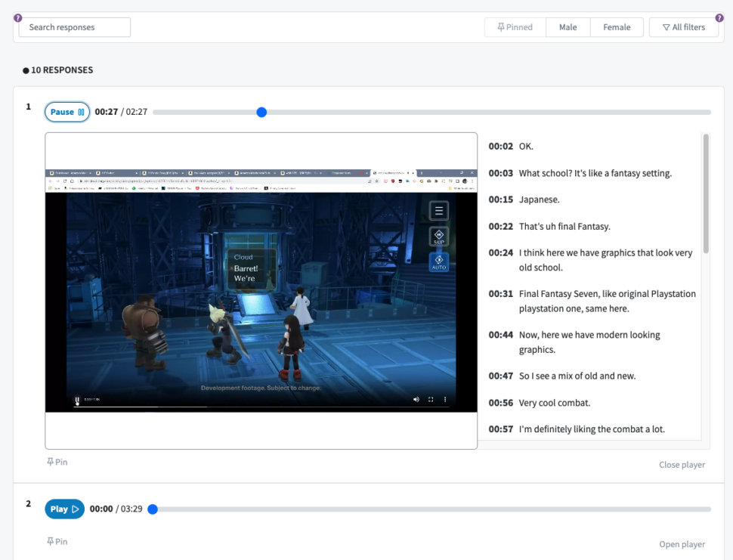
Task: Jump to transcript line 'Japanese.'
Action: [524, 200]
